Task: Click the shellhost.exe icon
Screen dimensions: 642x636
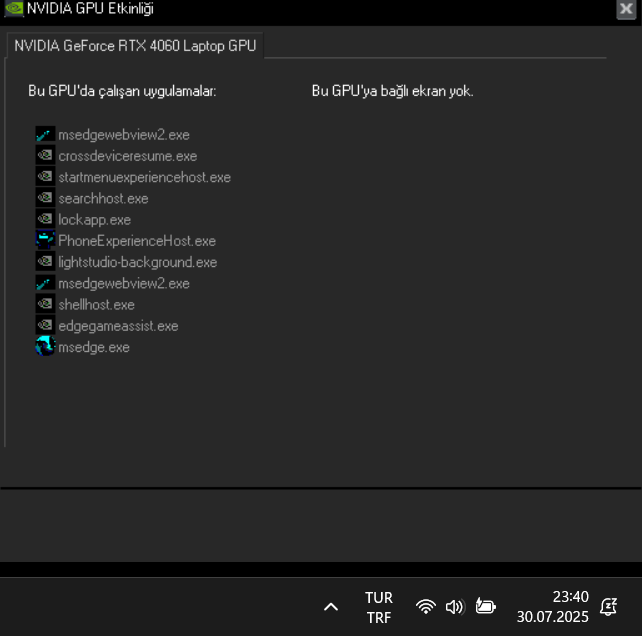Action: (x=45, y=305)
